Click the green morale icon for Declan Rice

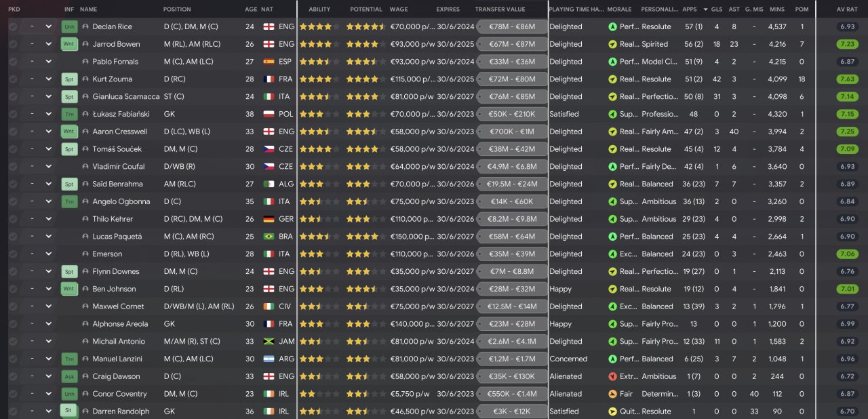click(x=612, y=27)
